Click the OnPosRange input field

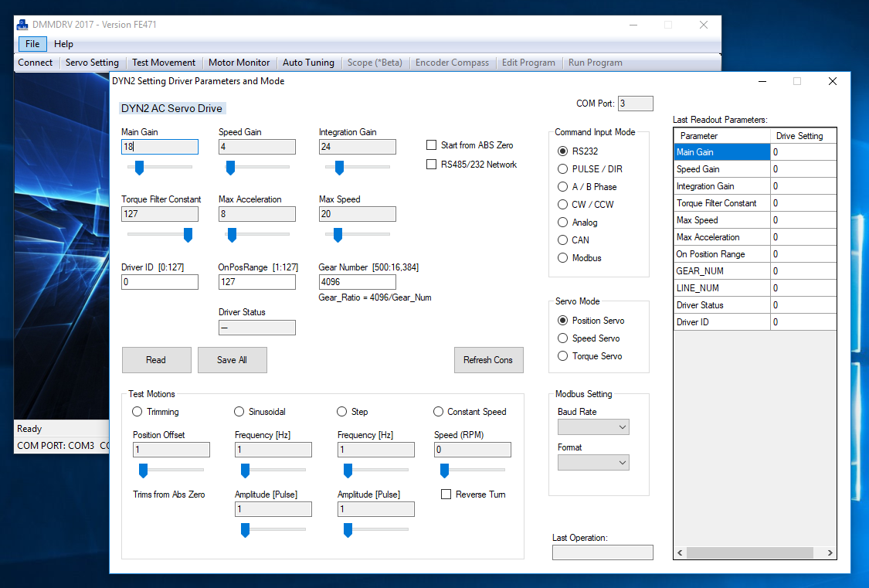pos(257,282)
